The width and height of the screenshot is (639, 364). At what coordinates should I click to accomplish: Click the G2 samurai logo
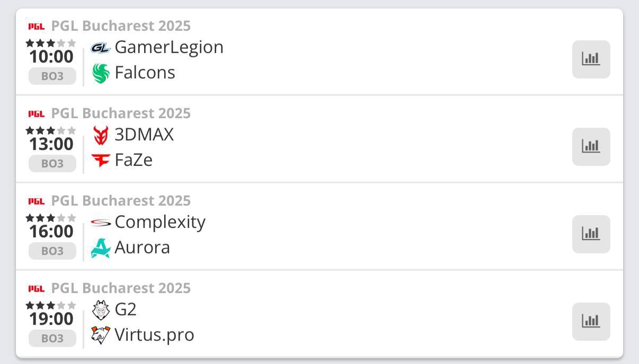[101, 310]
